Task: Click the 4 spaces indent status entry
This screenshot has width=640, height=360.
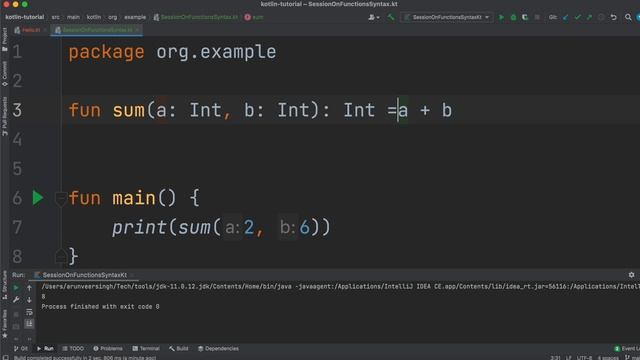Action: 608,358
